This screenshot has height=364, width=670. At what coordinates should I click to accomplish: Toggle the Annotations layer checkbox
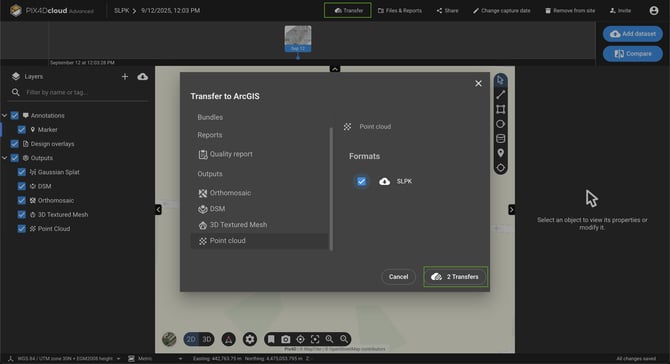click(15, 116)
